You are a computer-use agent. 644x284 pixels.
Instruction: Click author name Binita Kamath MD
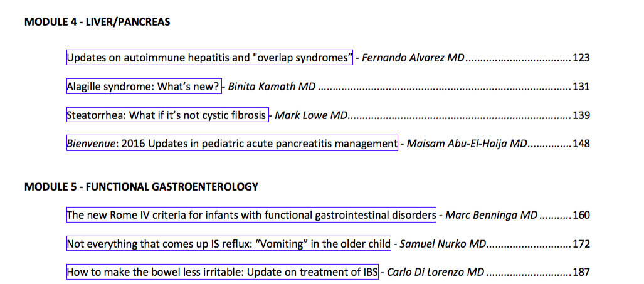(271, 87)
